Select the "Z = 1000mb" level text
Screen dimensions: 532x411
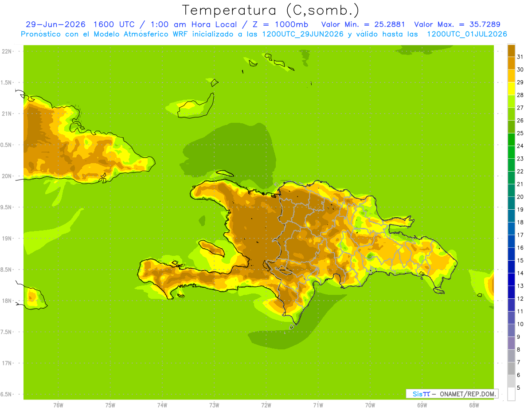[x=281, y=24]
